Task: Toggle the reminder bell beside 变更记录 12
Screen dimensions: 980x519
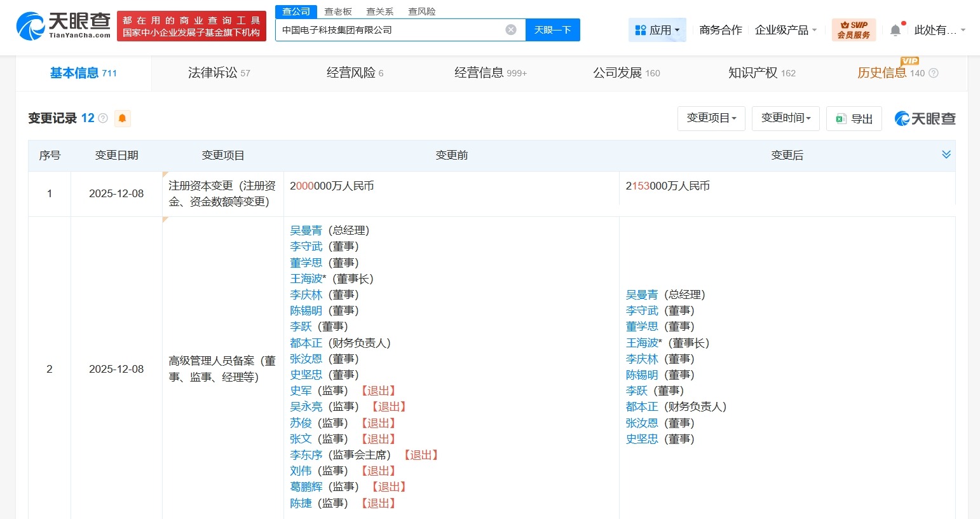Action: tap(122, 118)
